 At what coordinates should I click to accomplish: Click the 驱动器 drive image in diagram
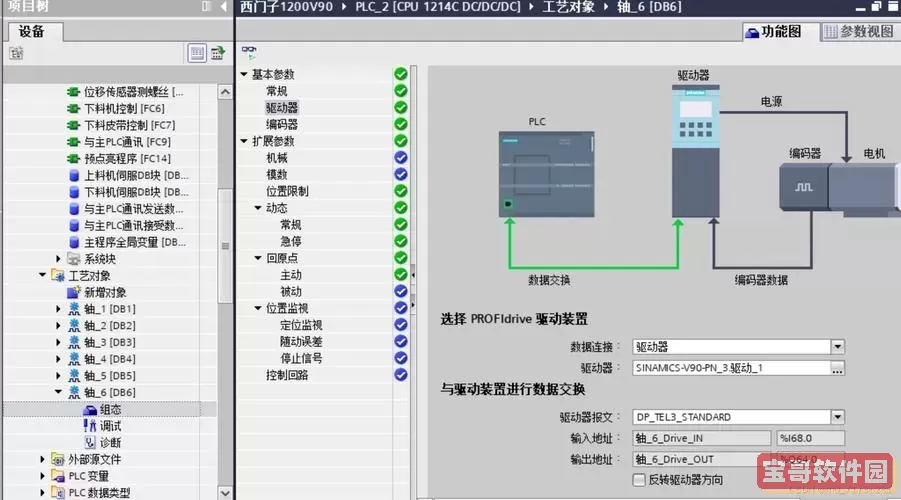(695, 151)
